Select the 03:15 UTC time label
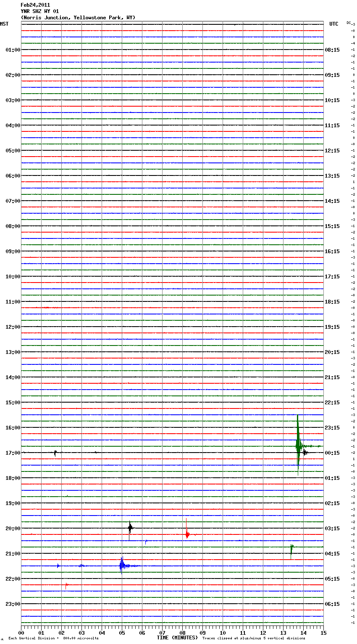Screen dimensions: 357x644 point(332,529)
